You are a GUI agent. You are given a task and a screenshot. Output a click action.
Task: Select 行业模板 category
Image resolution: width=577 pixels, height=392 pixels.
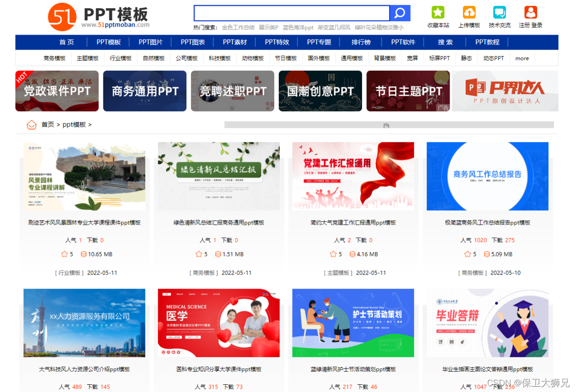(121, 58)
